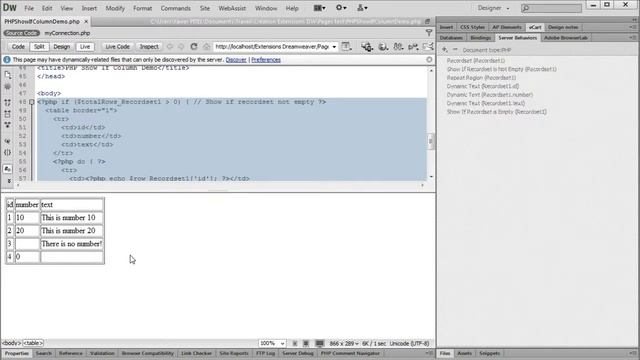Click the Preferences link in info bar
This screenshot has width=640, height=360.
point(266,60)
